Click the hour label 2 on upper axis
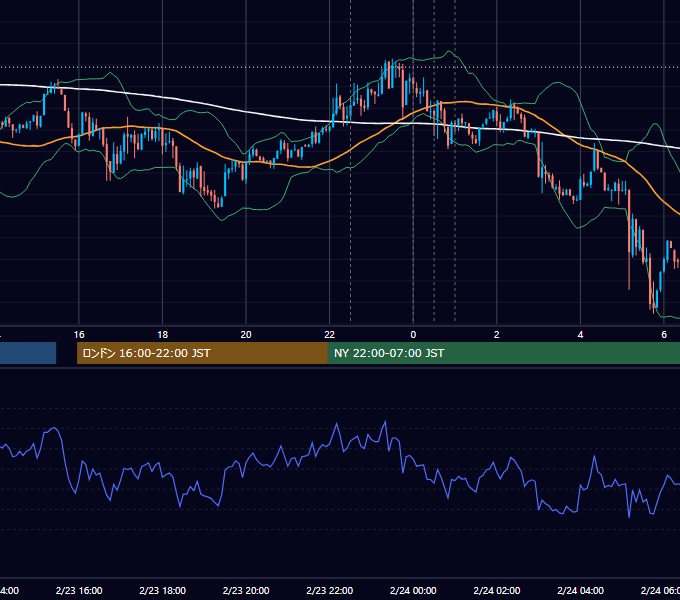This screenshot has width=680, height=600. point(497,335)
